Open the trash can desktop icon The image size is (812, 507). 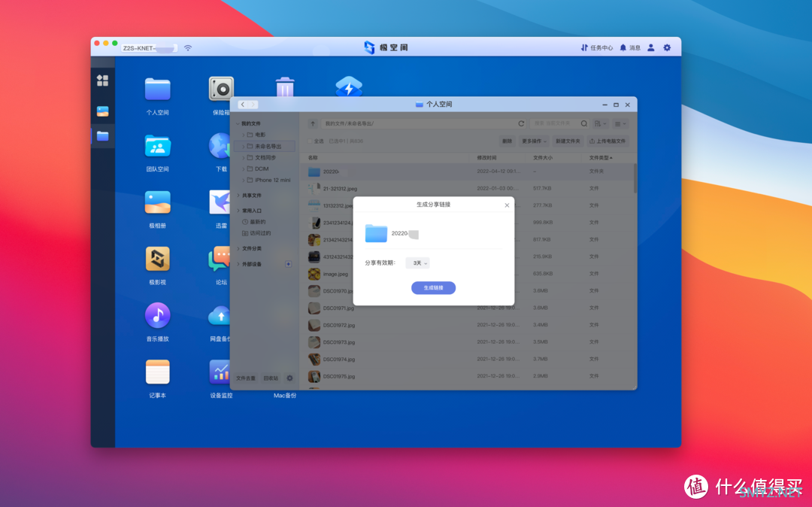[x=285, y=87]
